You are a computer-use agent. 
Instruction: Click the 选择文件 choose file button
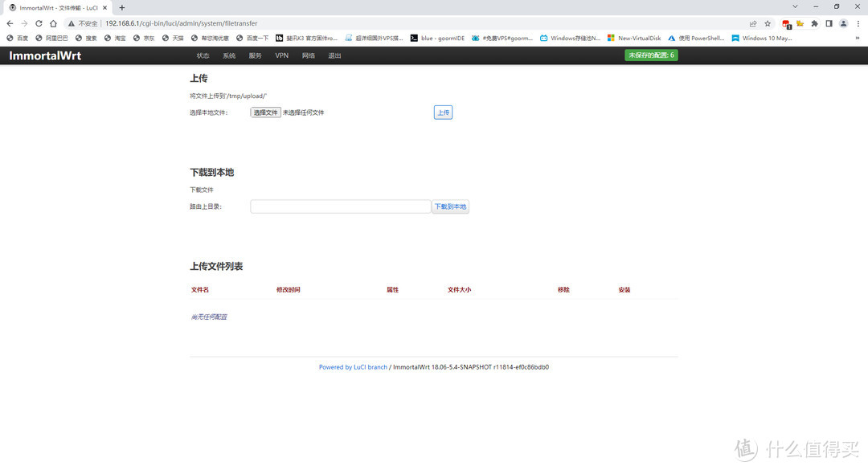click(x=265, y=112)
